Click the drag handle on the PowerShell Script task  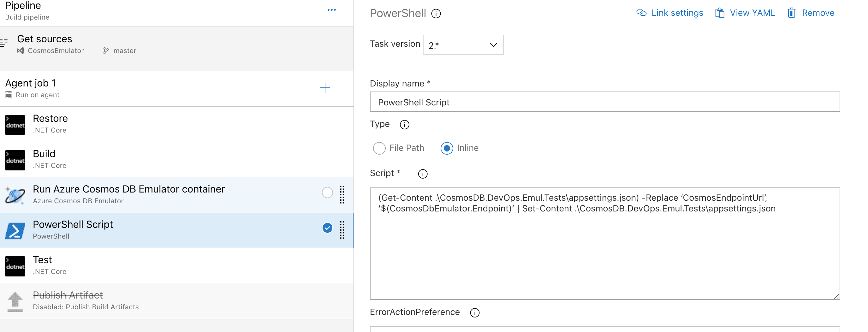342,230
